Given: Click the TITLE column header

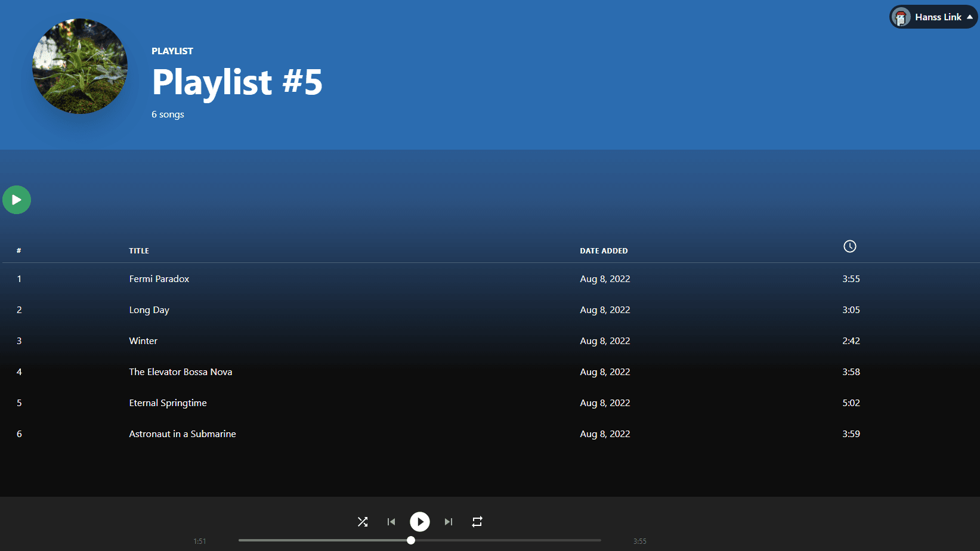Looking at the screenshot, I should click(x=139, y=251).
